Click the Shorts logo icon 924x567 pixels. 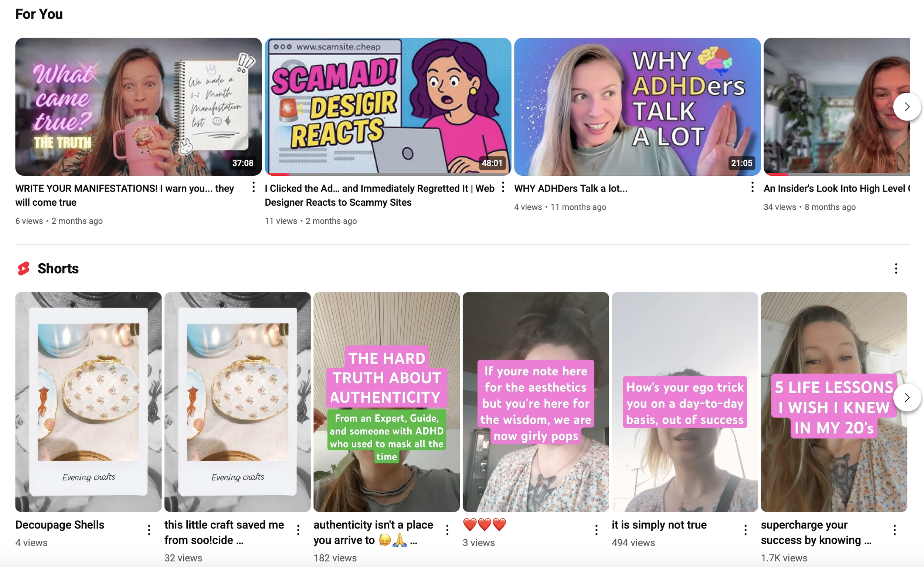[x=24, y=268]
